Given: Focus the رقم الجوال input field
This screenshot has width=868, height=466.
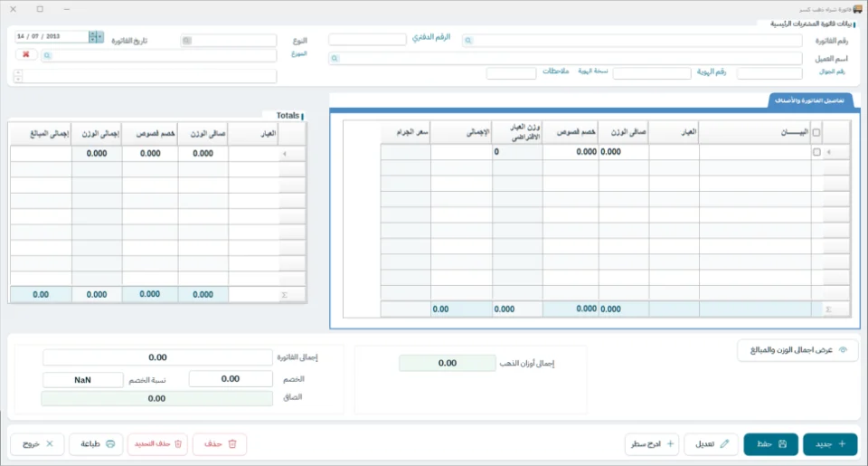Looking at the screenshot, I should tap(769, 73).
